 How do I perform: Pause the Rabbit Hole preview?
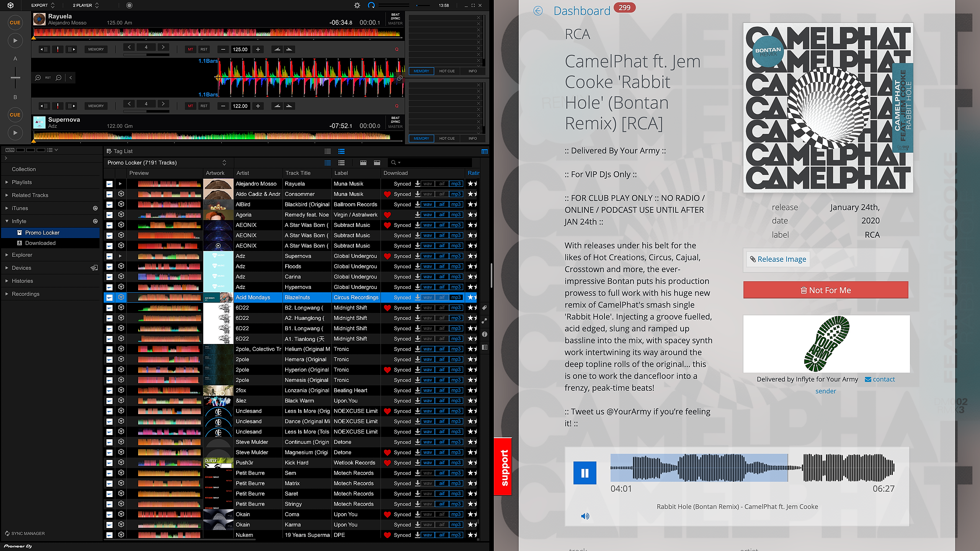click(585, 473)
